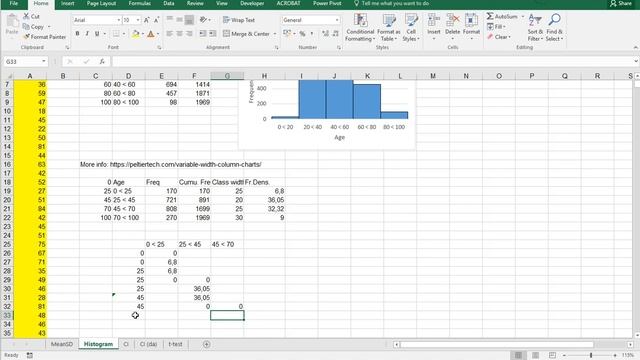Click the AutoSum sigma icon
Viewport: 640px width, 360px height.
490,16
